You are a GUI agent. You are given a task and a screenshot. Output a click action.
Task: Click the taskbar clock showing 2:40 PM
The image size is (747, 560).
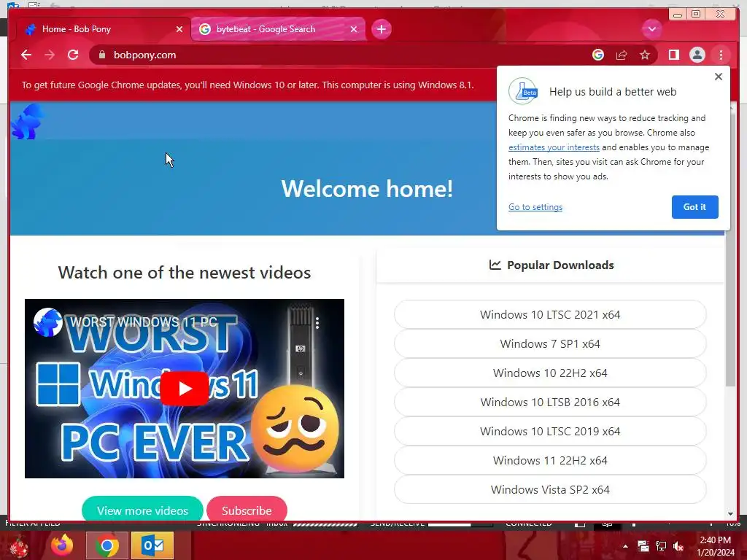[x=716, y=546]
